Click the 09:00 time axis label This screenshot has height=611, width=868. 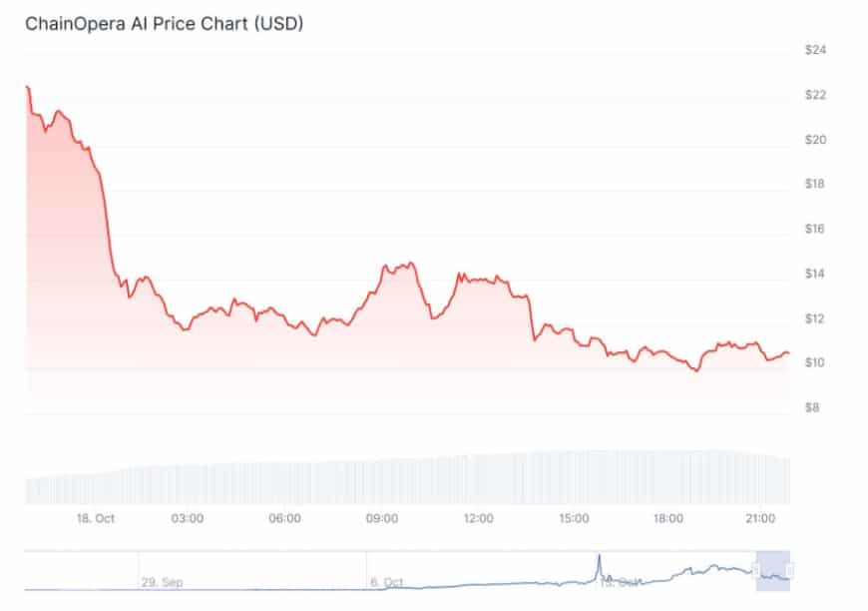coord(383,518)
